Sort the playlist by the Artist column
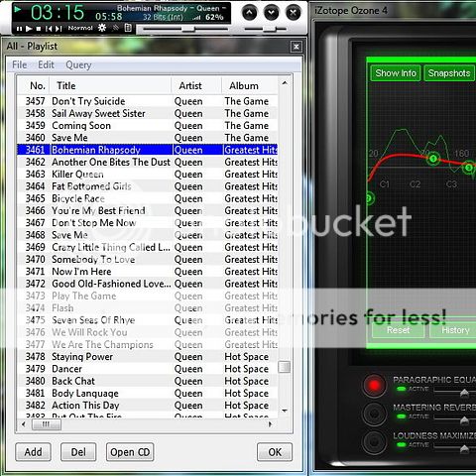The height and width of the screenshot is (476, 476). [x=196, y=86]
